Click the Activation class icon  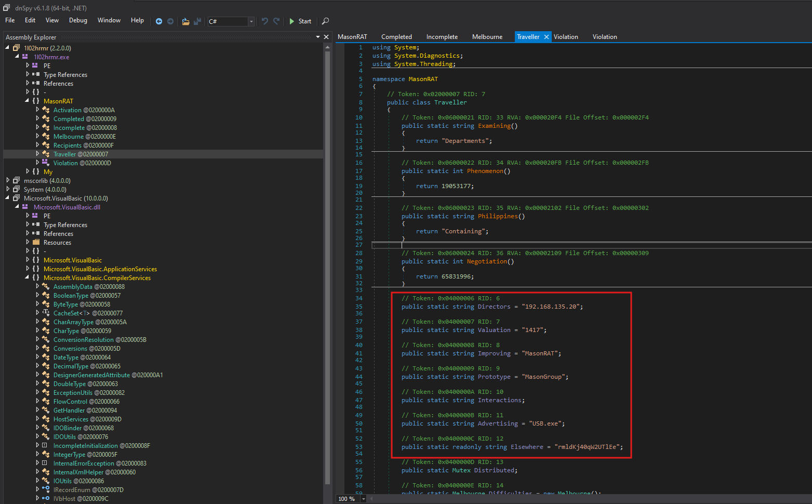pos(46,110)
